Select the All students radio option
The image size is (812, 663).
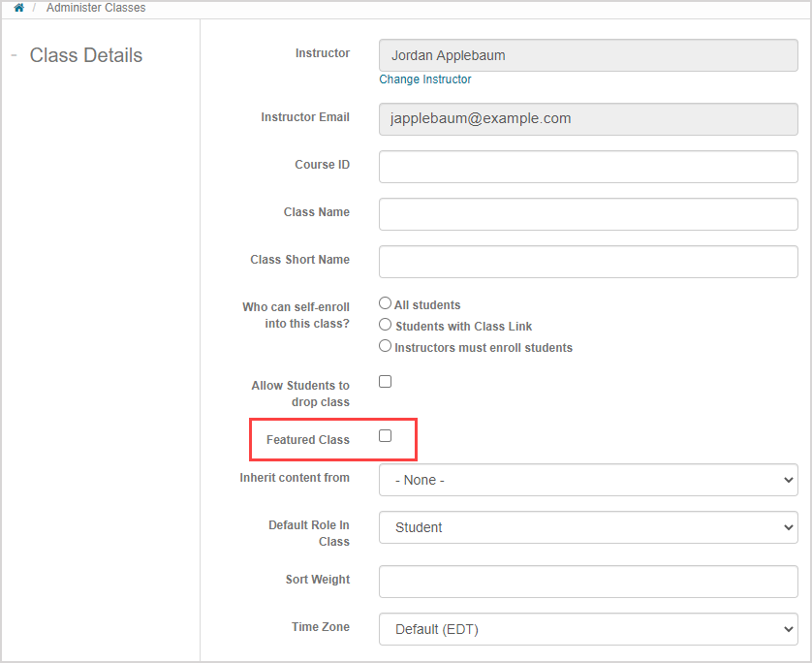[386, 304]
